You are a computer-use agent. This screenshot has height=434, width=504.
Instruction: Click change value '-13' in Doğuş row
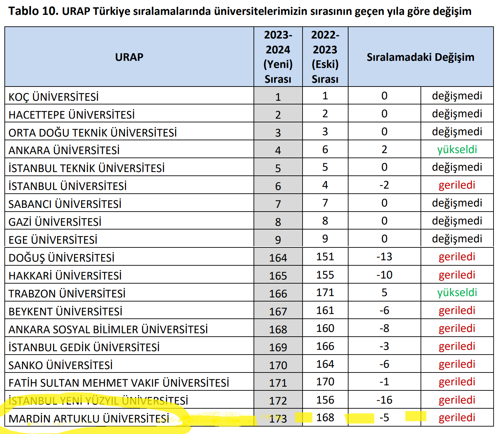point(384,257)
